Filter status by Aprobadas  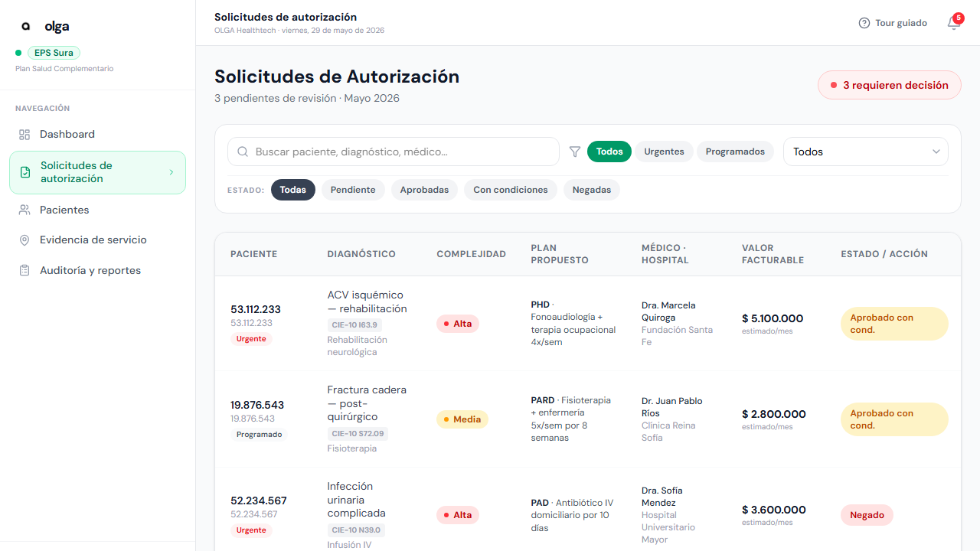click(424, 190)
